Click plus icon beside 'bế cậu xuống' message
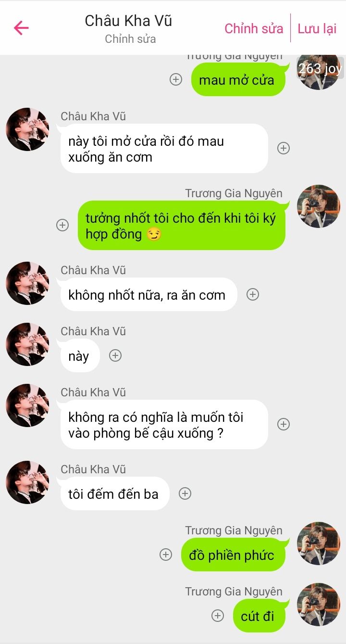 pyautogui.click(x=284, y=424)
